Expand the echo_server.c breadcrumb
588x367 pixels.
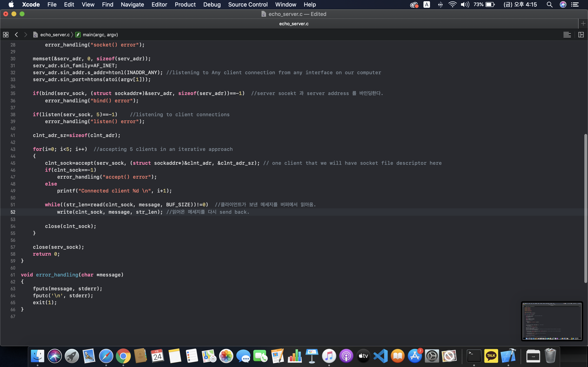[55, 35]
